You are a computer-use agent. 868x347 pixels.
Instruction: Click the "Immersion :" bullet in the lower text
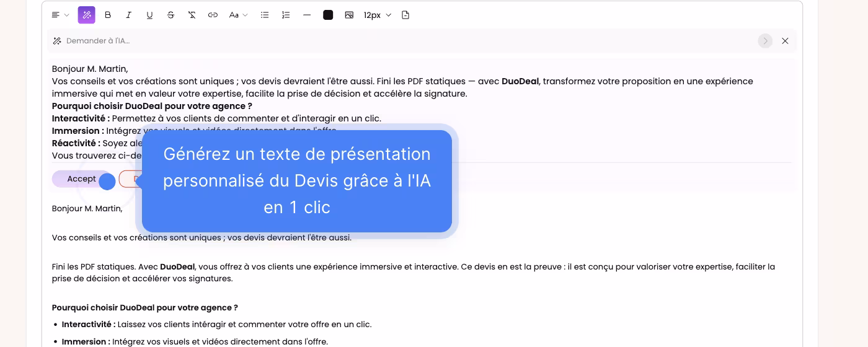pyautogui.click(x=86, y=341)
